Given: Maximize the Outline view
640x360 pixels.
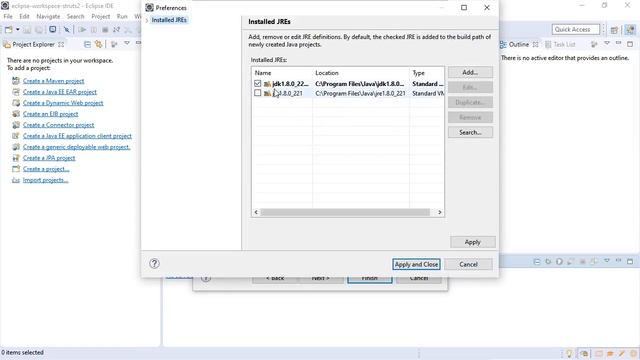Looking at the screenshot, I should click(x=630, y=44).
